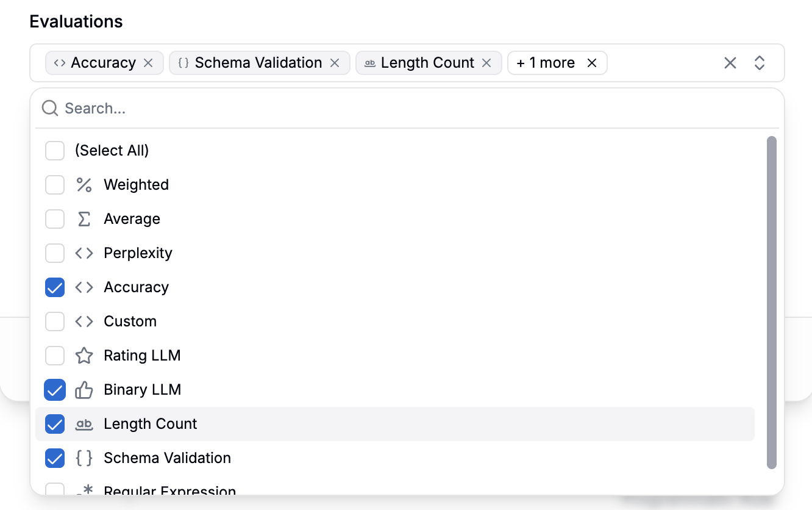Screen dimensions: 812x510
Task: Click the 'ab' icon next to Length Count
Action: click(x=85, y=424)
